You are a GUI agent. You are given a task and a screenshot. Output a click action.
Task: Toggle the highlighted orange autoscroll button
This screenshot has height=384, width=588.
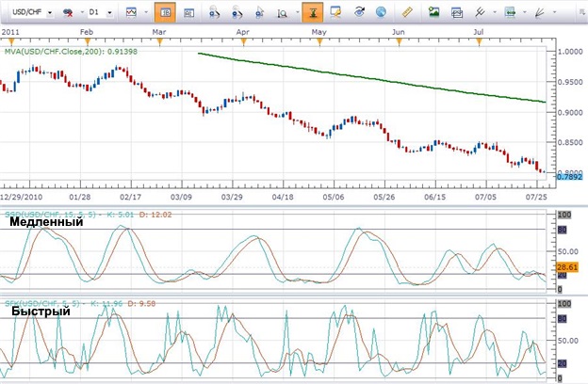point(313,12)
